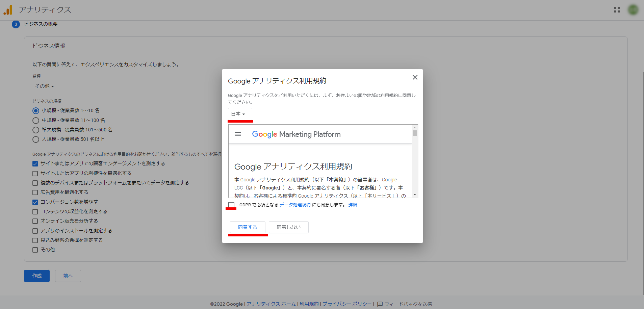This screenshot has height=309, width=644.
Task: Check 広告費用を最適化する option
Action: pyautogui.click(x=35, y=192)
